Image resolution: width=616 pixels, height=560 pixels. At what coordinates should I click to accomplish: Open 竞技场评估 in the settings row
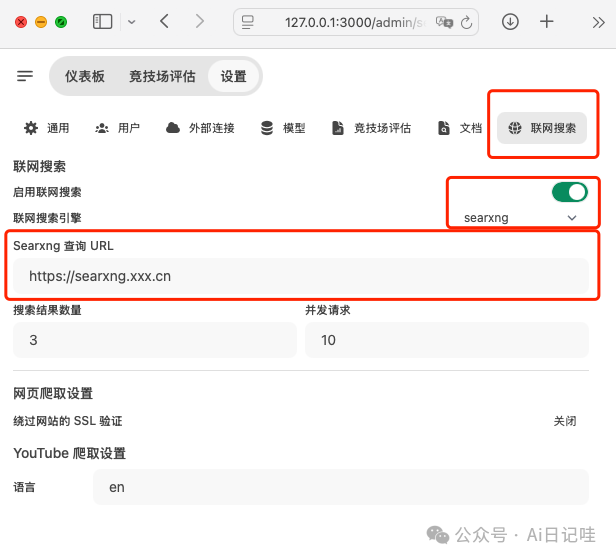tap(371, 128)
